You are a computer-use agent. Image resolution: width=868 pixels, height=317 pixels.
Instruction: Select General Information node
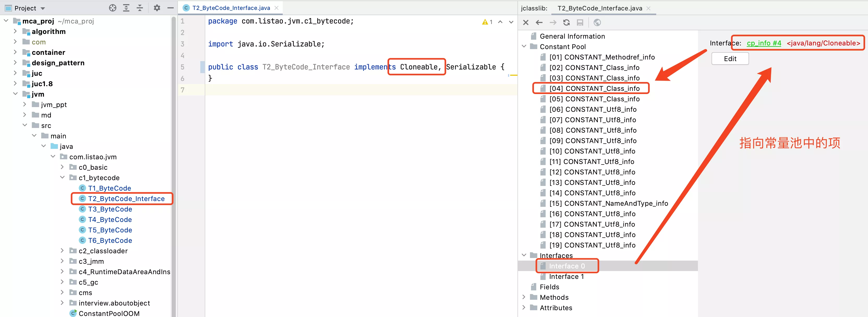coord(572,36)
